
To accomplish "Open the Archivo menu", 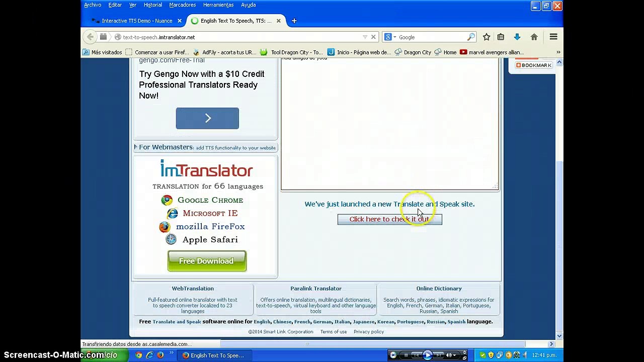I will (x=93, y=5).
